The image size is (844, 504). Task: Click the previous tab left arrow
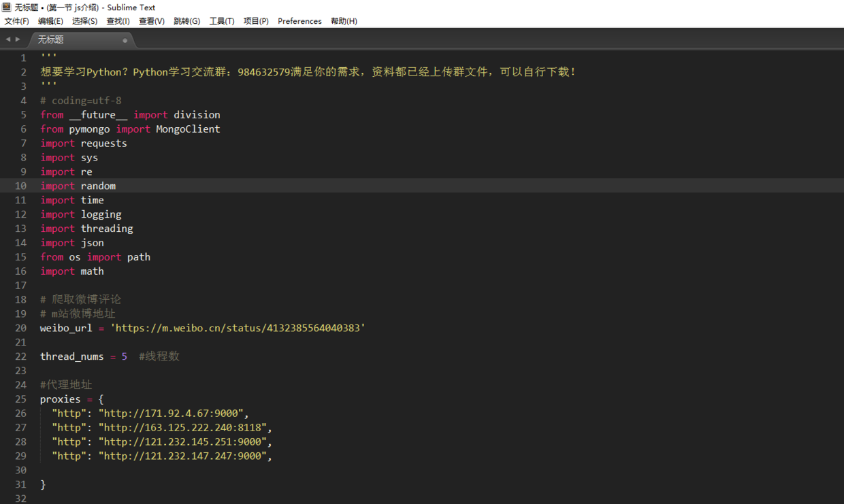coord(8,39)
